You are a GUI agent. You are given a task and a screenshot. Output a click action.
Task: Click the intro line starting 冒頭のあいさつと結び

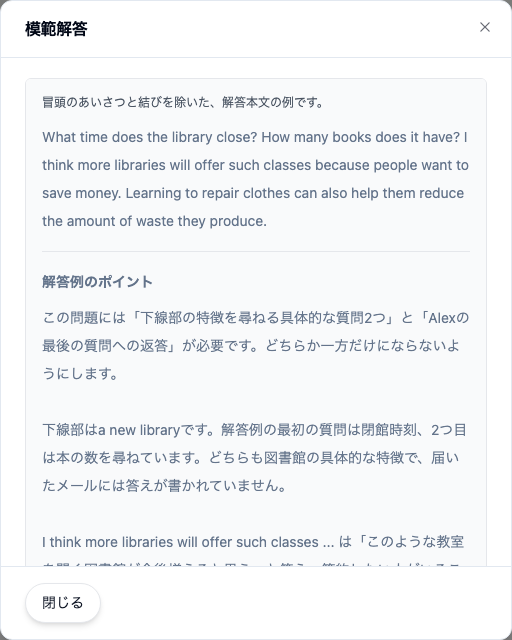pos(183,102)
